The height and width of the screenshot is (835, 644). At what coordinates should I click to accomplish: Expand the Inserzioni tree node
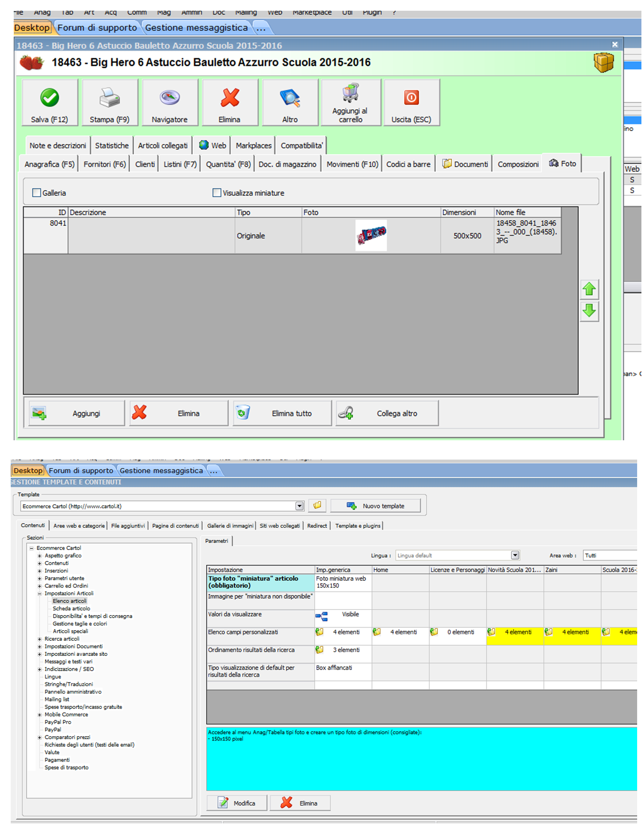pyautogui.click(x=39, y=571)
